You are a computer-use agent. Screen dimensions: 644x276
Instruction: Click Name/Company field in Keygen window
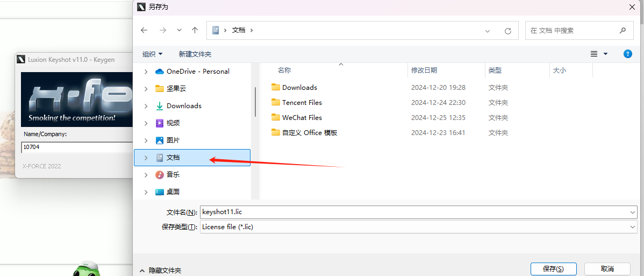click(x=76, y=147)
